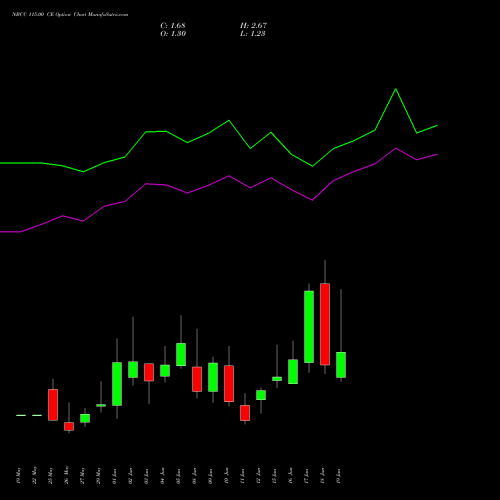Click the 25 May date label
The height and width of the screenshot is (500, 500).
pos(50,475)
